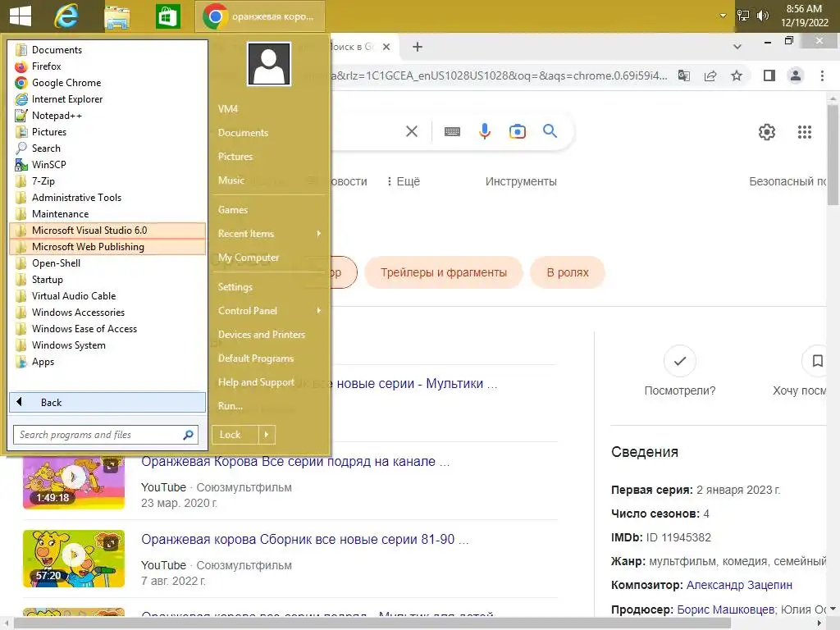The height and width of the screenshot is (630, 840).
Task: Open the on-screen keyboard input tool
Action: 452,131
